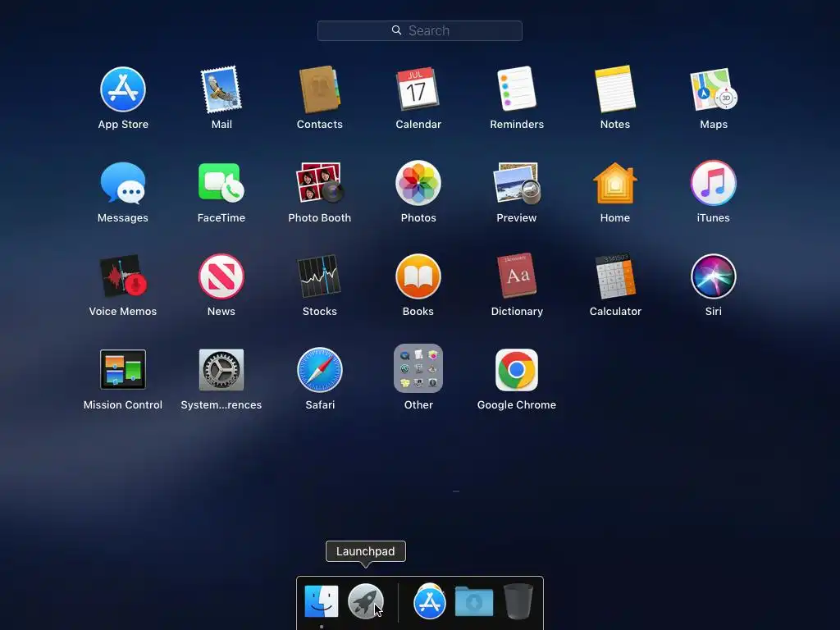
Task: Open the Messages app
Action: 123,183
